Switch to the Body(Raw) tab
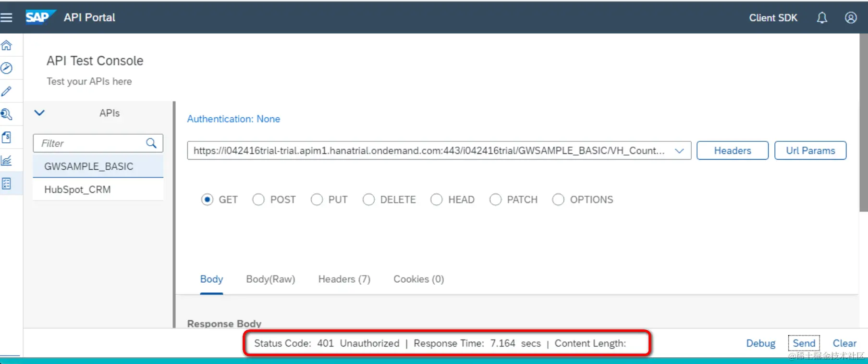Viewport: 868px width, 364px height. (x=270, y=279)
